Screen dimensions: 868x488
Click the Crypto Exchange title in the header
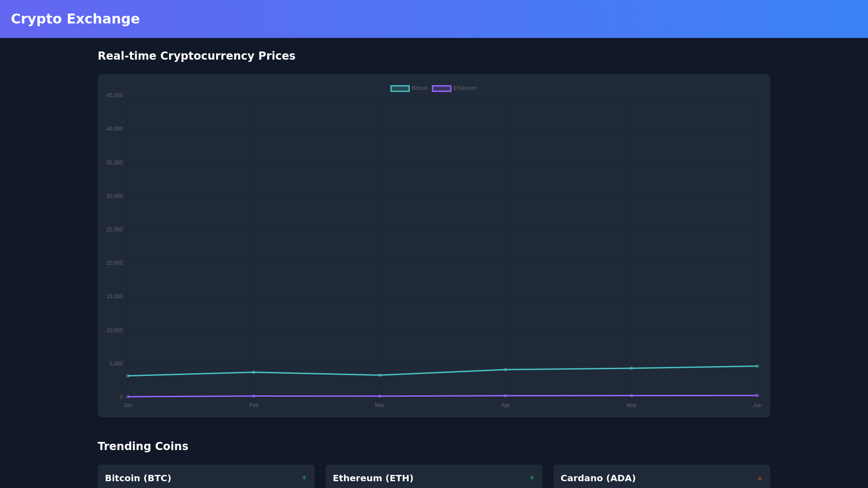pos(75,19)
